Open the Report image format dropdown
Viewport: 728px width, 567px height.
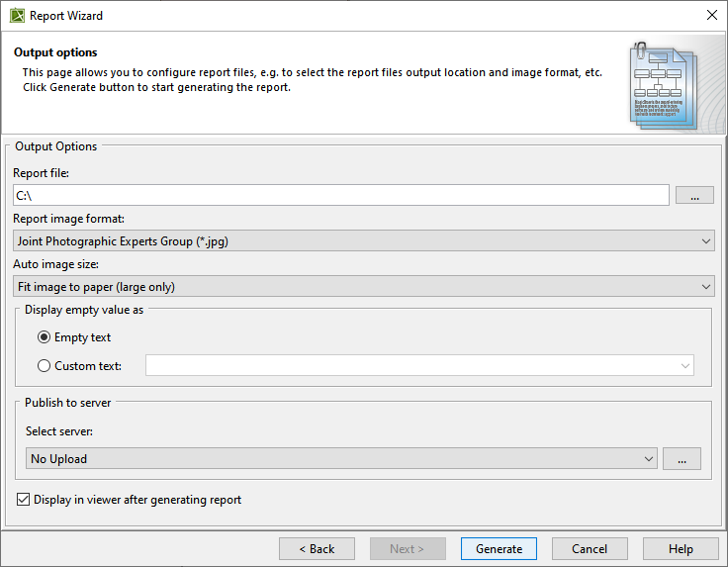[364, 241]
